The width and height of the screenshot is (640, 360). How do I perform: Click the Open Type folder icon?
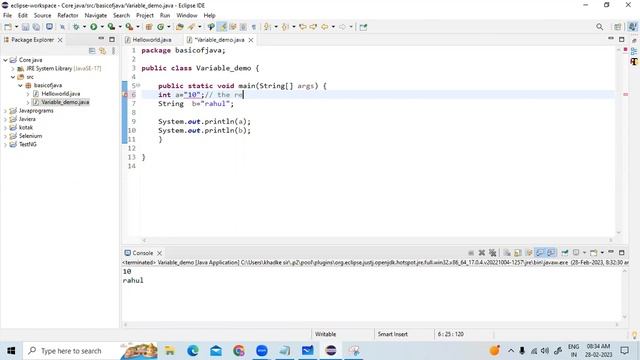click(180, 27)
